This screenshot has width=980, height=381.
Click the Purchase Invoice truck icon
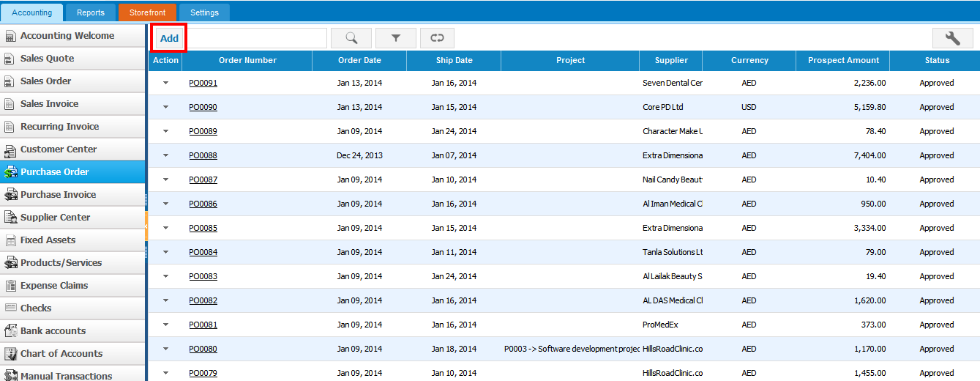pyautogui.click(x=10, y=195)
